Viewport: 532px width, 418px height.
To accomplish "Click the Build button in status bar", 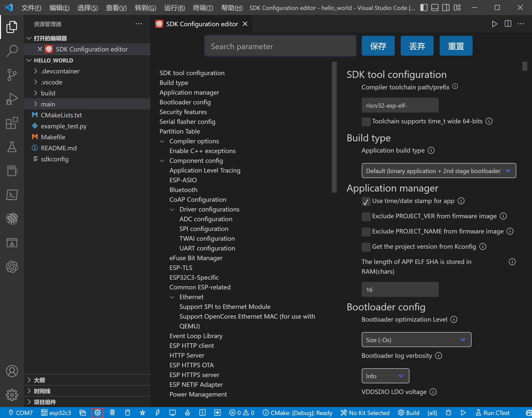I will point(409,413).
